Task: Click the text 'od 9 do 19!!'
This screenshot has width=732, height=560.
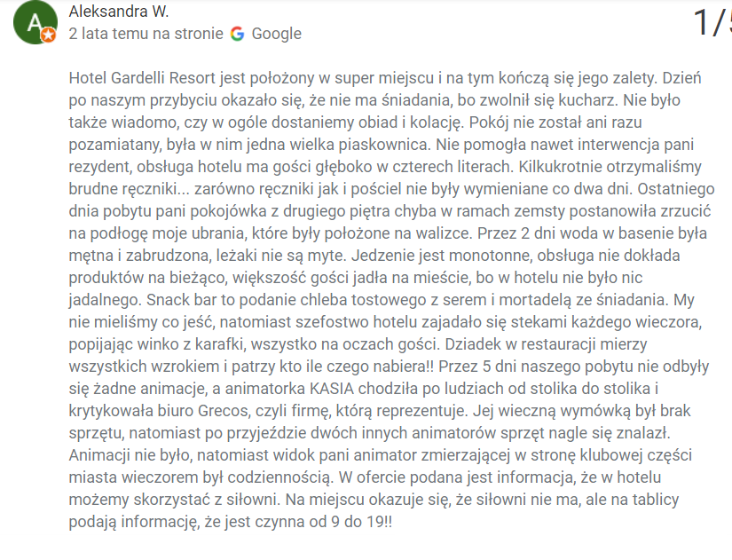Action: click(x=350, y=522)
